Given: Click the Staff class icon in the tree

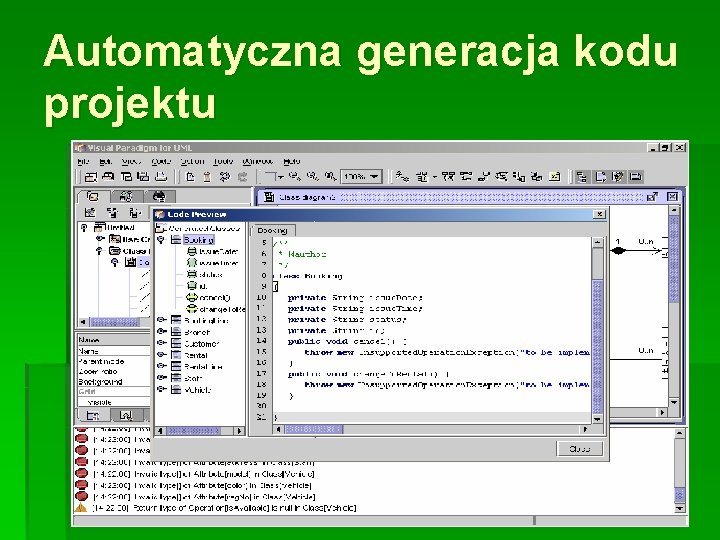Looking at the screenshot, I should [176, 378].
